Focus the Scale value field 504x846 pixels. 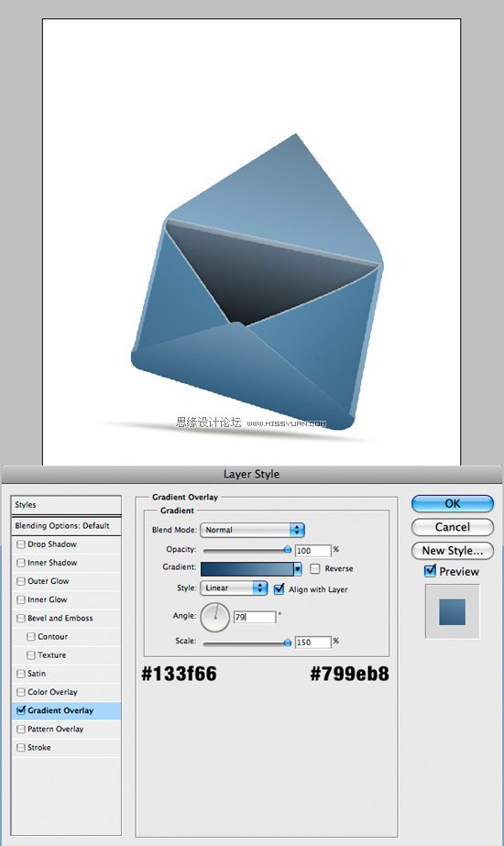[313, 642]
